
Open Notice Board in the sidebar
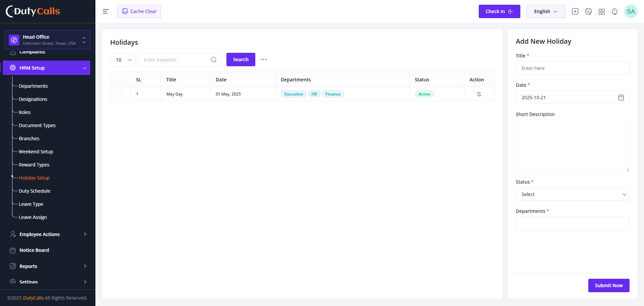[x=34, y=250]
